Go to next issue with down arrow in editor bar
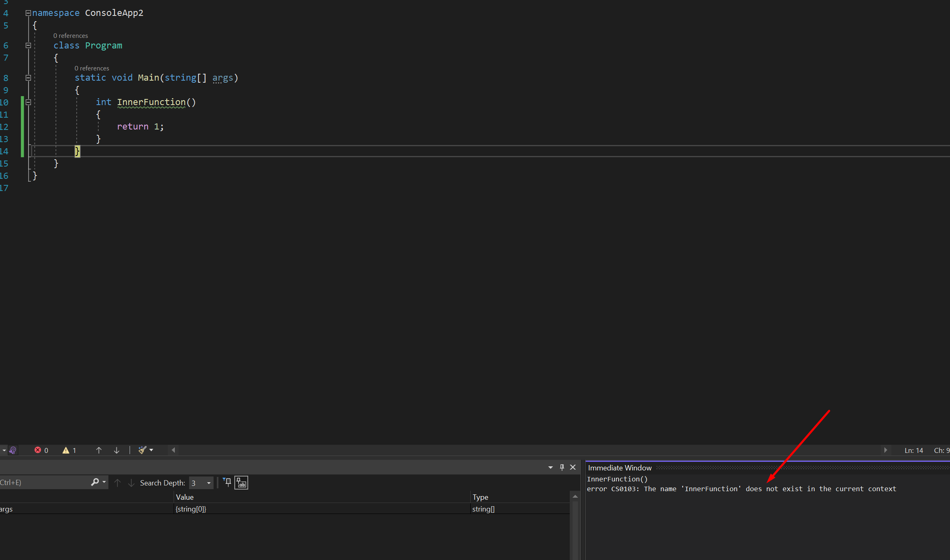950x560 pixels. 117,450
